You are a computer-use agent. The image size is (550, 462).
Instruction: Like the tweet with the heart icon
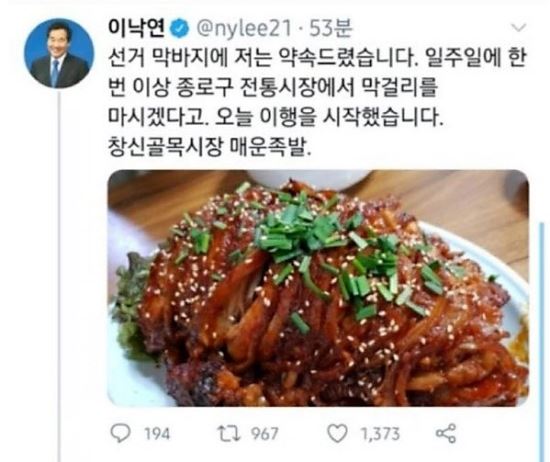click(x=337, y=434)
